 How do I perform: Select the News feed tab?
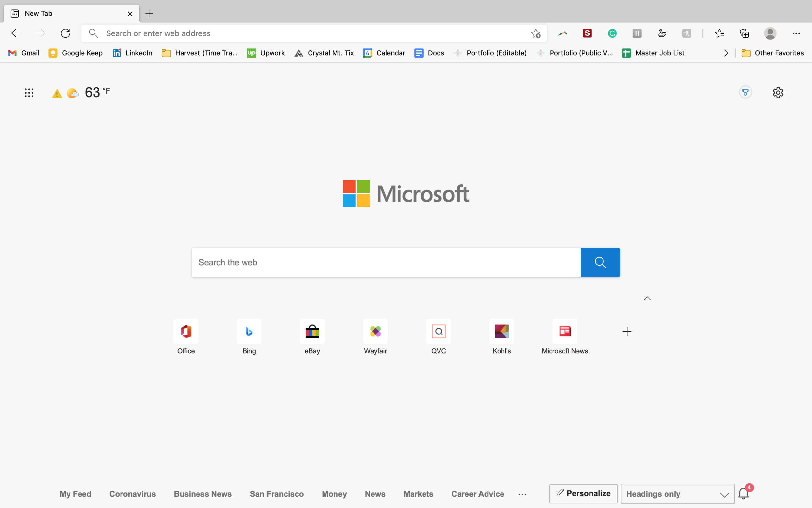[x=375, y=494]
